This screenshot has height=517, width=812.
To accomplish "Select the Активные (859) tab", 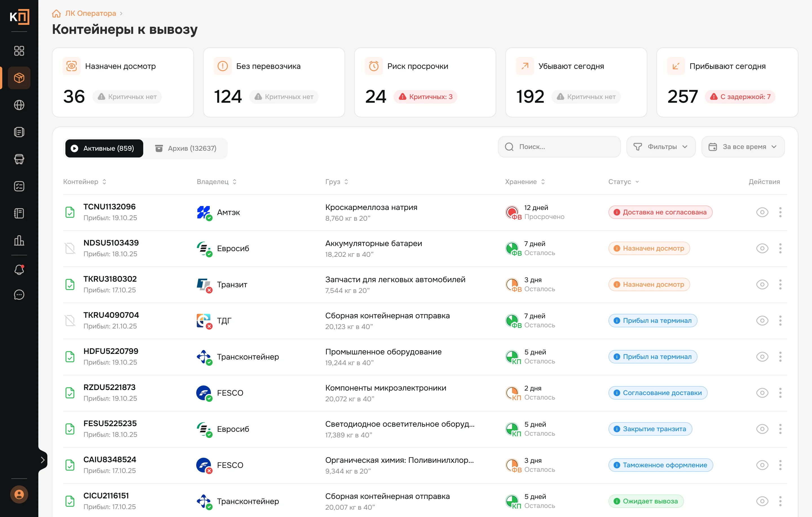I will point(104,148).
